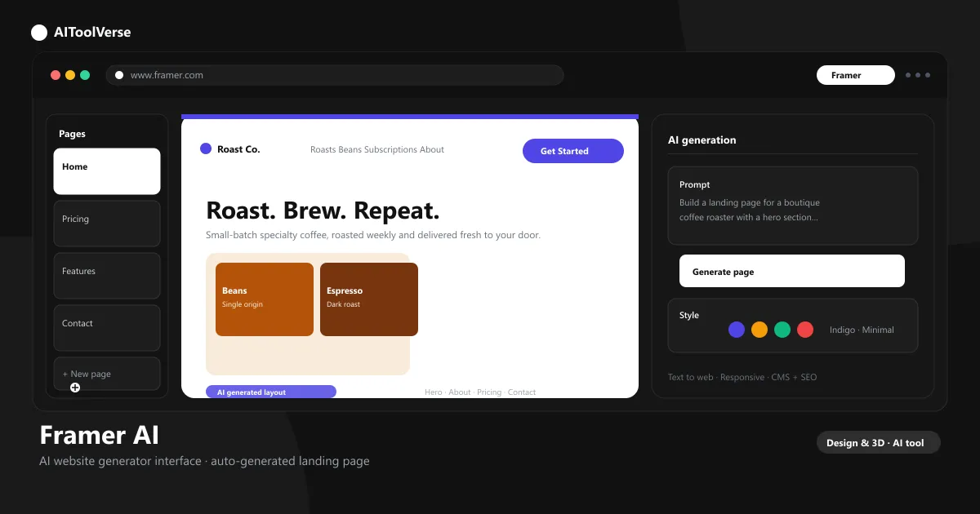This screenshot has height=514, width=980.
Task: Click the Framer AI title
Action: click(100, 435)
